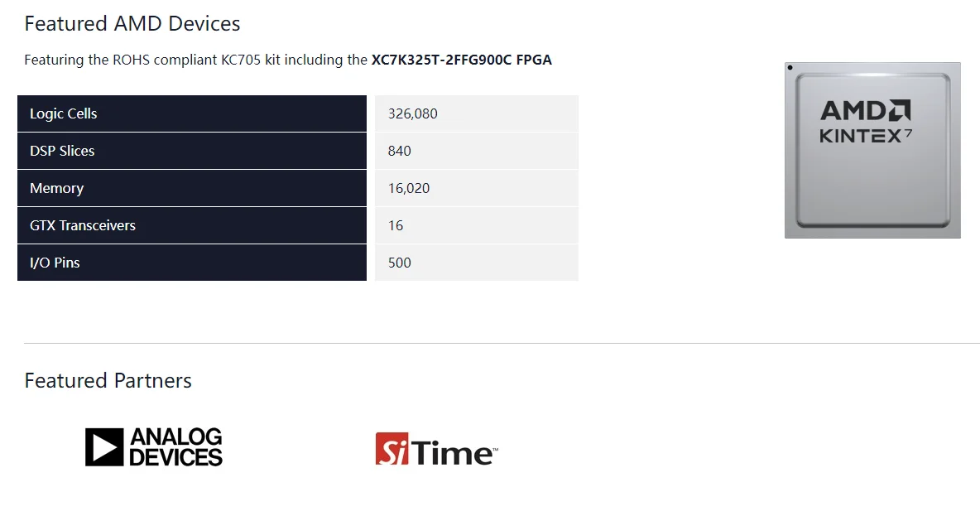Select the GTX Transceivers row header
Image resolution: width=980 pixels, height=521 pixels.
pos(192,225)
